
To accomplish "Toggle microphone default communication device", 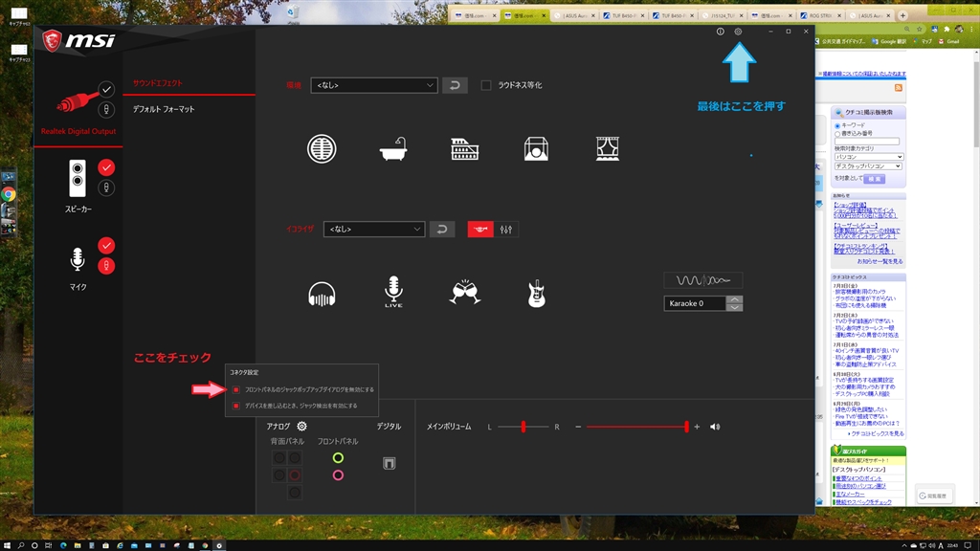I will (x=106, y=266).
